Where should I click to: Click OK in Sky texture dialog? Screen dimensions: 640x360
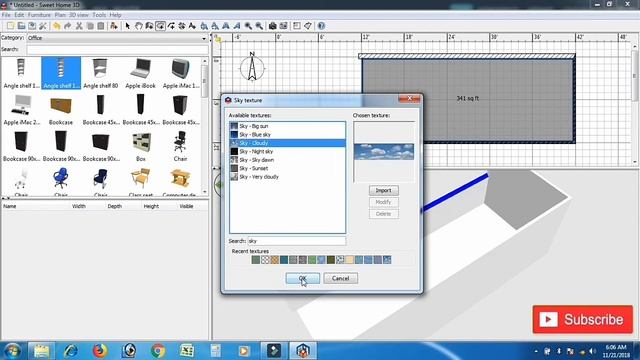(302, 278)
